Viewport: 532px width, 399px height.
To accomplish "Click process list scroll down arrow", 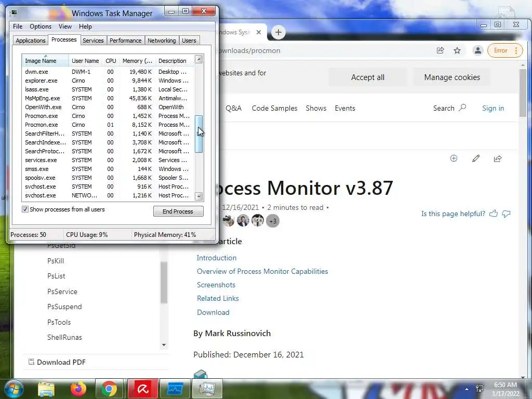I will coord(199,196).
